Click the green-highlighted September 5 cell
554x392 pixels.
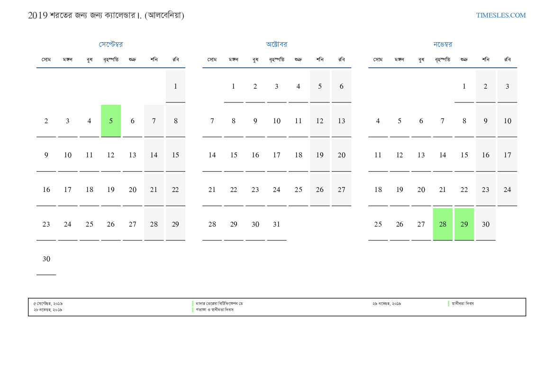pos(111,121)
